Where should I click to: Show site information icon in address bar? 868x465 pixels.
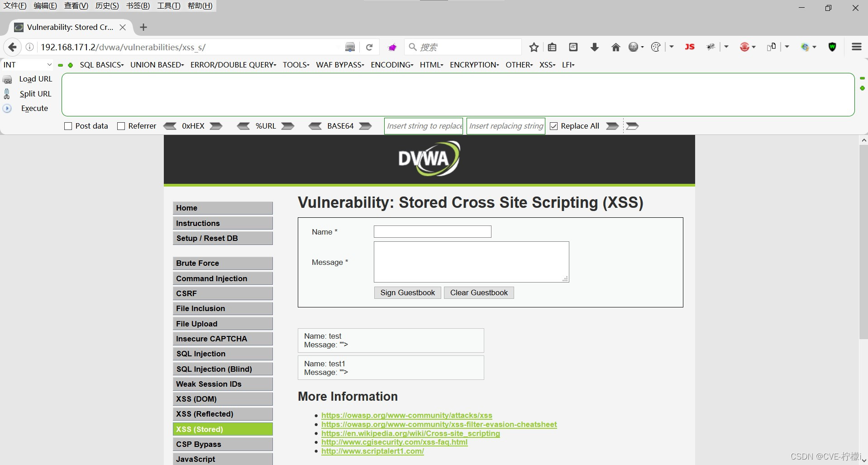[x=29, y=47]
